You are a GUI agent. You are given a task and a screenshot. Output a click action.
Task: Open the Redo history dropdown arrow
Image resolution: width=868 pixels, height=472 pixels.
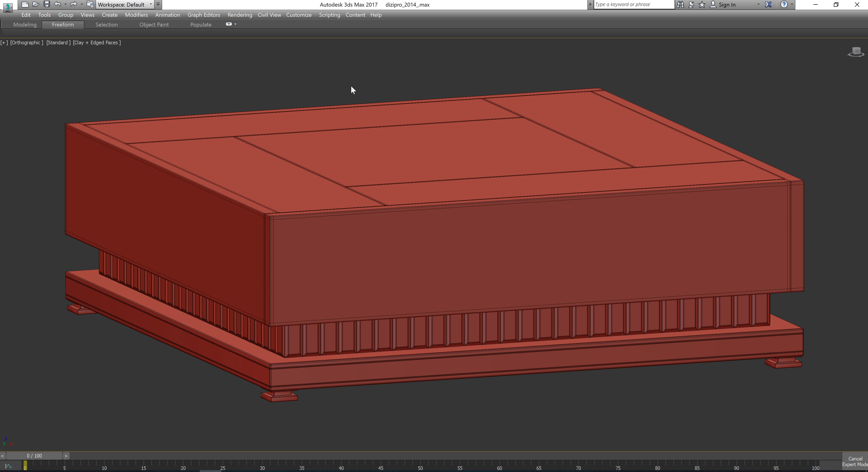[x=82, y=4]
